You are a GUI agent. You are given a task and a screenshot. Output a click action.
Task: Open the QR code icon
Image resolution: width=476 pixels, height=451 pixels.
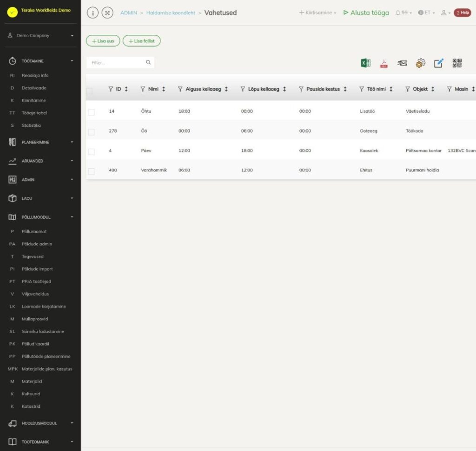click(457, 63)
